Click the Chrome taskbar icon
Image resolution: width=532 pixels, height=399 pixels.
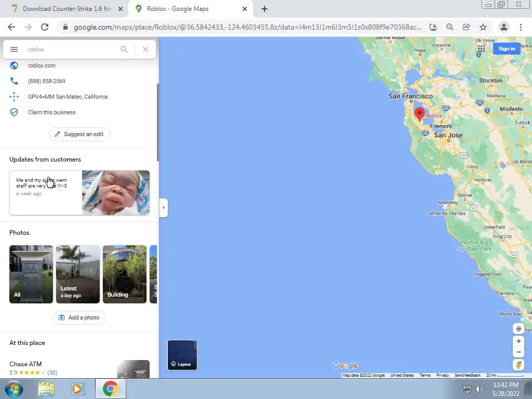111,389
